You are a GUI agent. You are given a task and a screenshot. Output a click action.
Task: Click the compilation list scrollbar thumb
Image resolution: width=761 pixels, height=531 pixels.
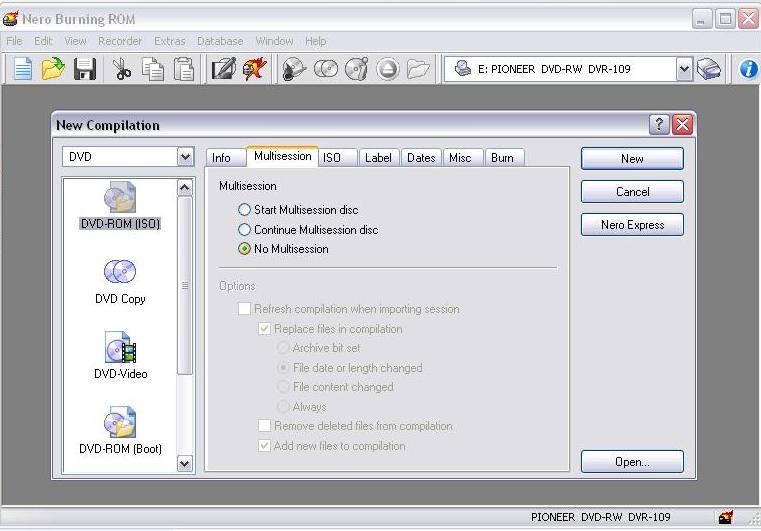185,285
